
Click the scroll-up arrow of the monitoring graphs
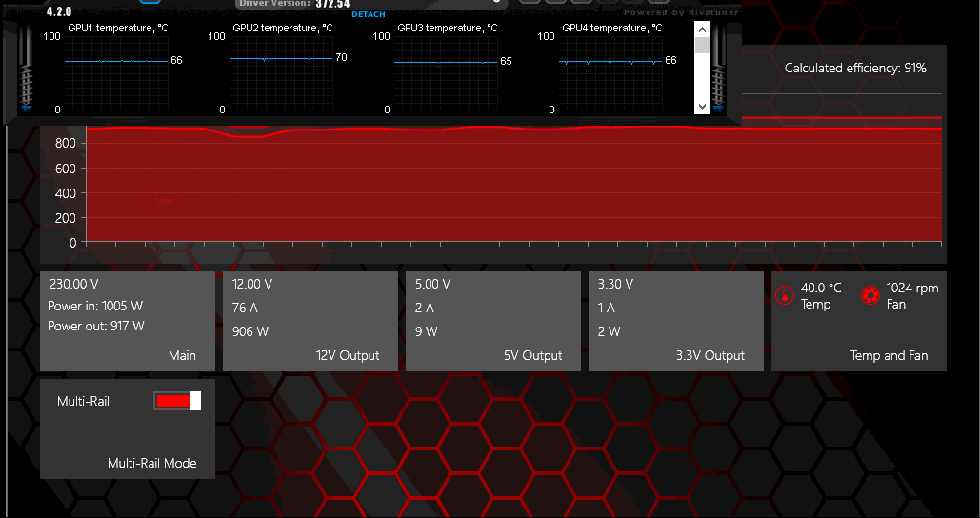(703, 30)
